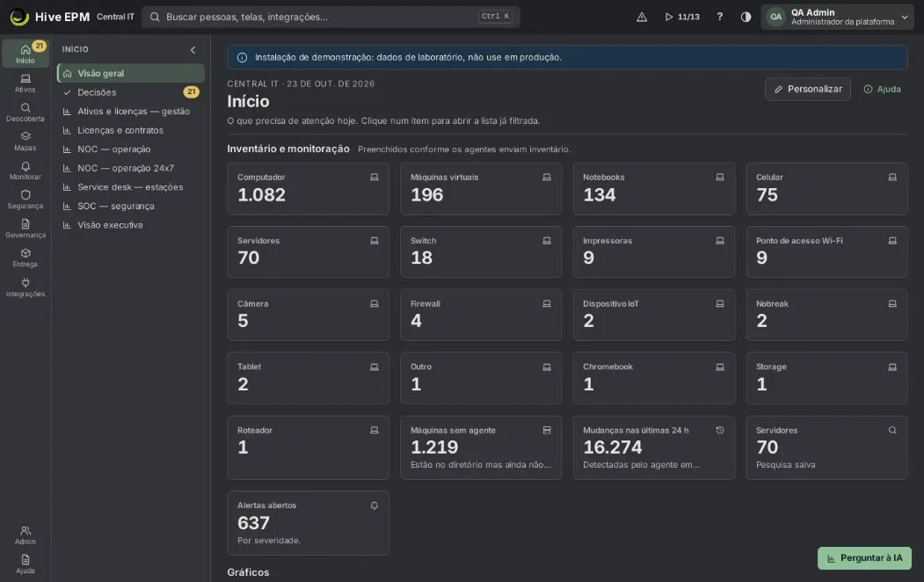Collapse the INÍCIO side panel

coord(193,50)
